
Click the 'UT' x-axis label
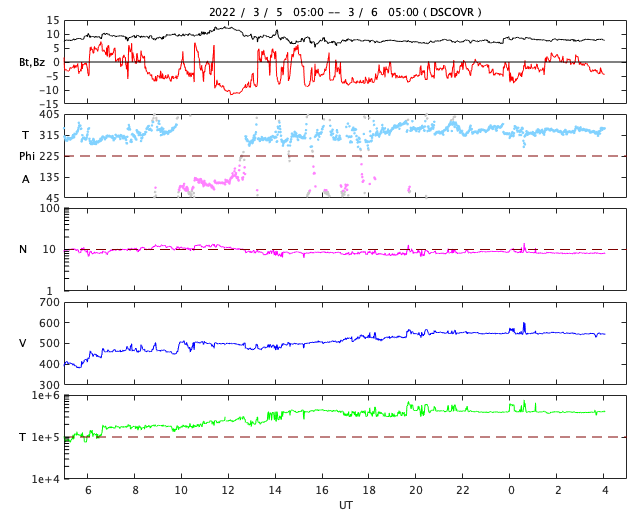click(x=345, y=505)
